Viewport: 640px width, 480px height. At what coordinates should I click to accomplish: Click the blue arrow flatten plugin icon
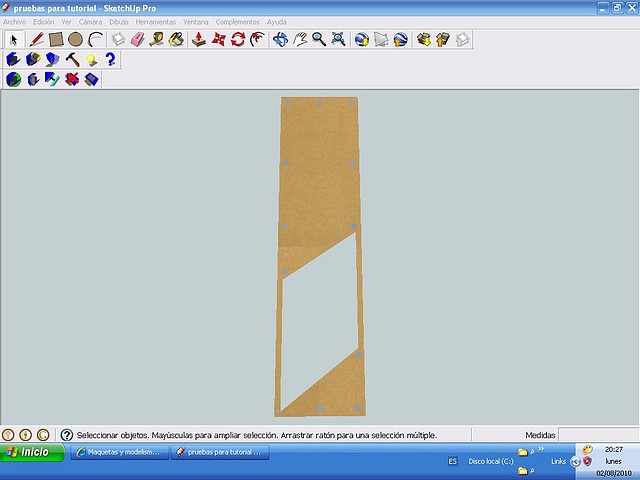pos(52,79)
